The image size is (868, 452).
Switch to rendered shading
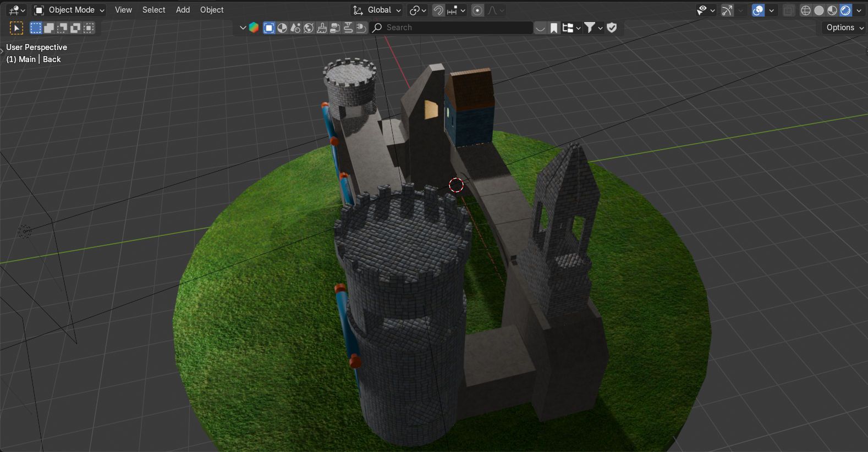(845, 10)
